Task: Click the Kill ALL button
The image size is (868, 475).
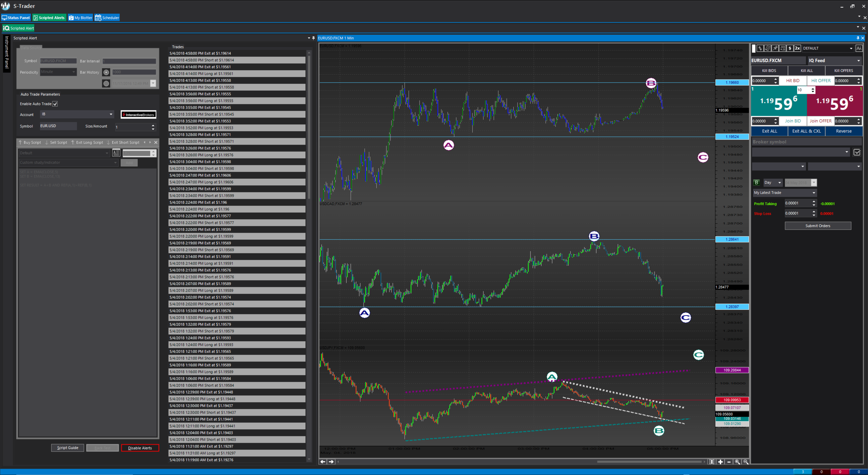Action: click(x=807, y=70)
